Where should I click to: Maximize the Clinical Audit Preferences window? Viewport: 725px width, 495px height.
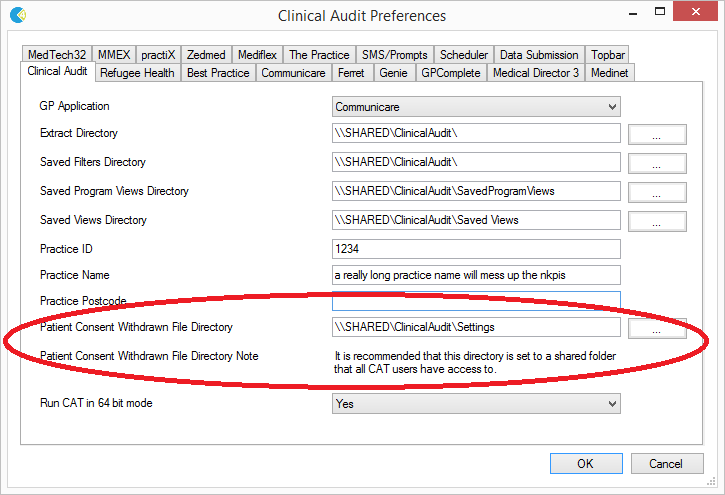tap(660, 12)
